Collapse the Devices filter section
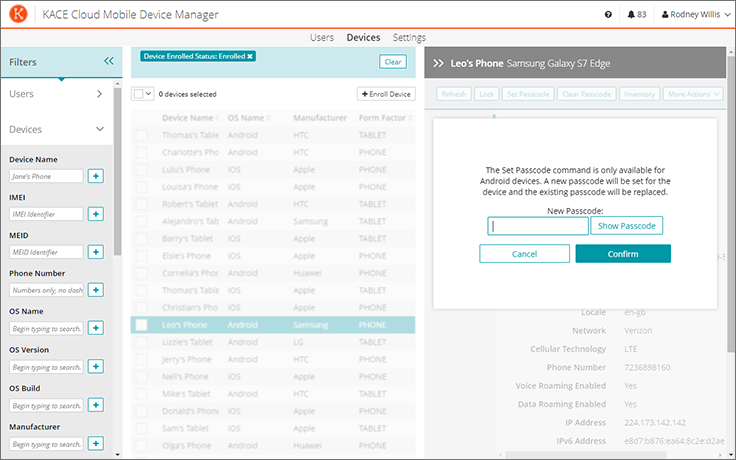The image size is (736, 460). click(56, 129)
